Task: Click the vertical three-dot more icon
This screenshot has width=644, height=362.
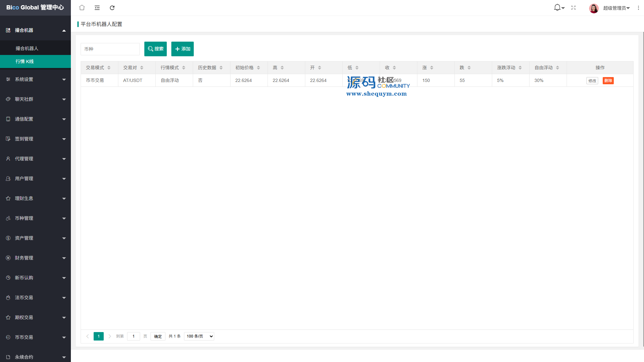Action: click(638, 8)
